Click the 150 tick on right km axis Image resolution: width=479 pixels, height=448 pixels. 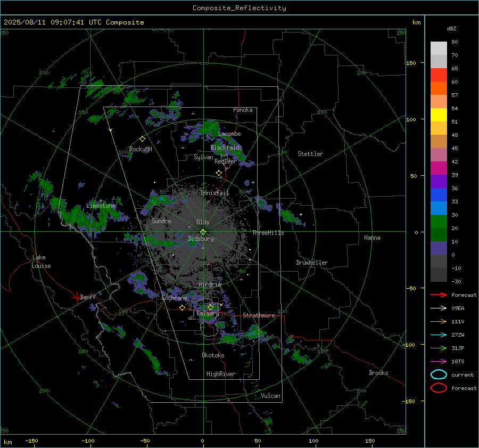pyautogui.click(x=411, y=63)
